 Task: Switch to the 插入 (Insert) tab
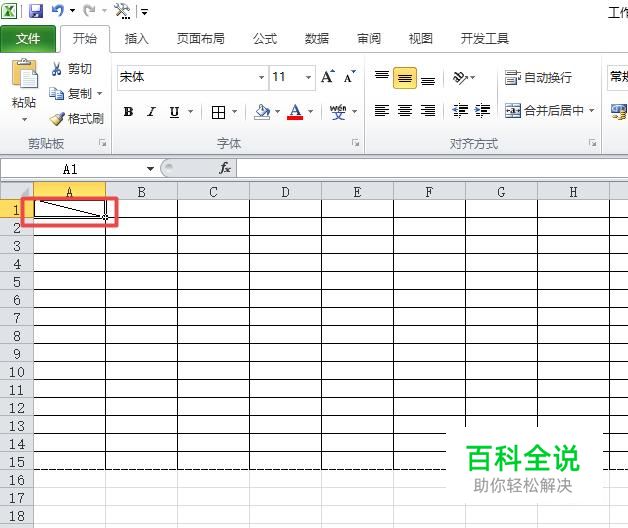point(137,38)
